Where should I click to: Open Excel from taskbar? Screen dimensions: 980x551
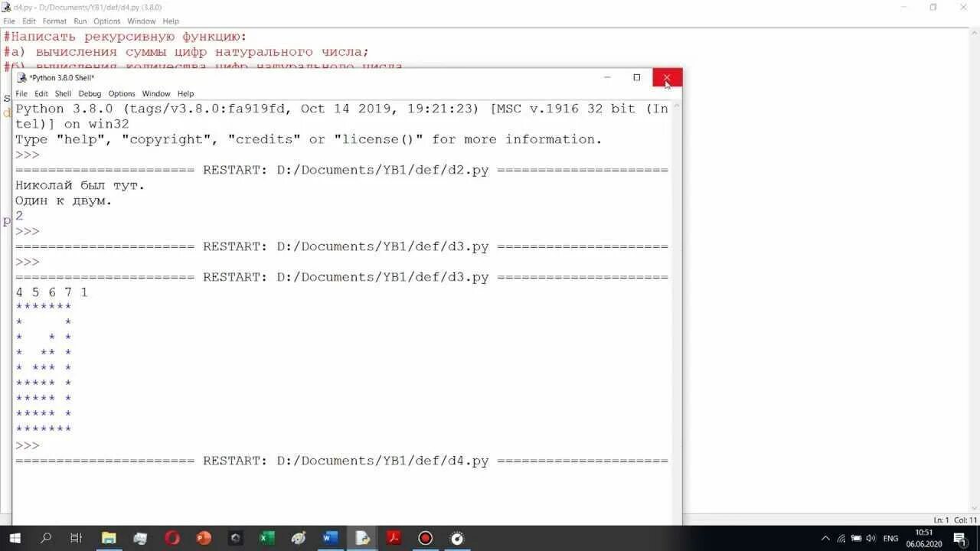[x=266, y=538]
